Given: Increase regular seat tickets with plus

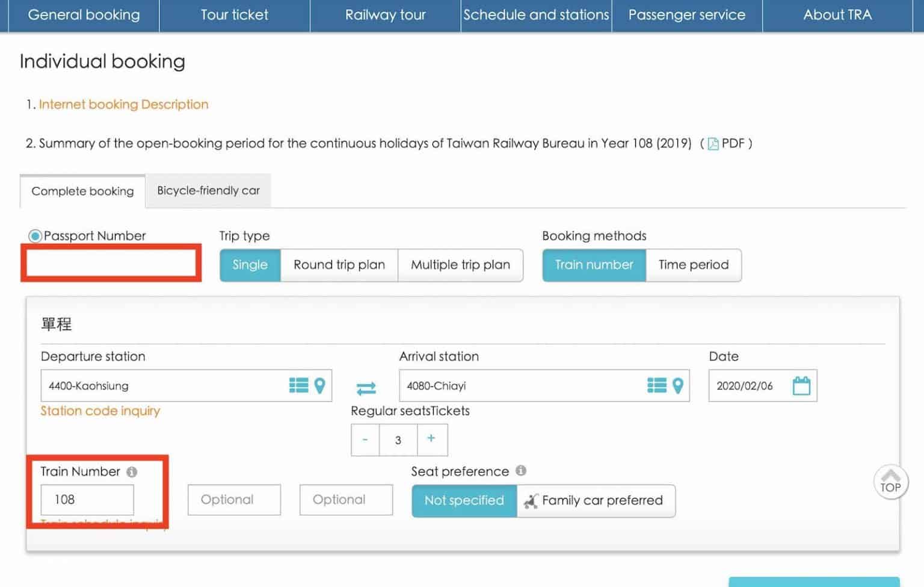Looking at the screenshot, I should click(x=431, y=439).
